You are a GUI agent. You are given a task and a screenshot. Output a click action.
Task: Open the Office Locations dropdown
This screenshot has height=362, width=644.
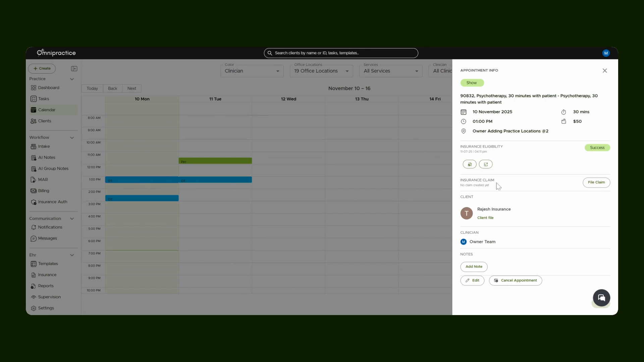(321, 71)
